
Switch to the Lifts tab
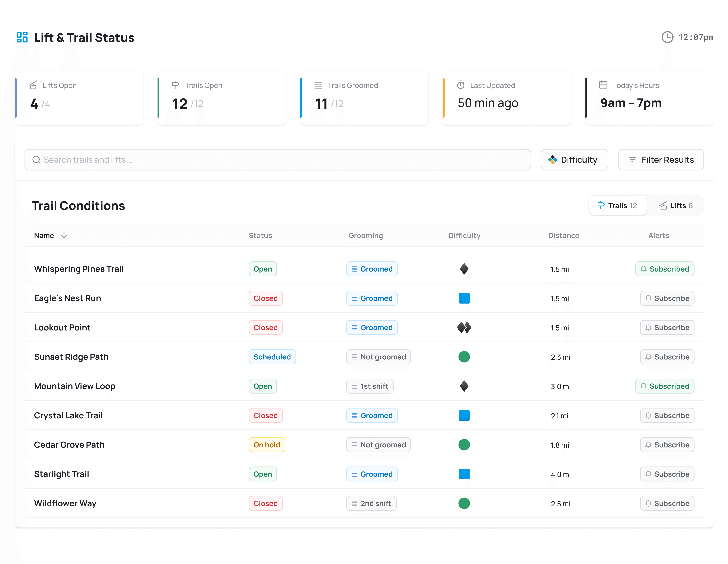[676, 206]
